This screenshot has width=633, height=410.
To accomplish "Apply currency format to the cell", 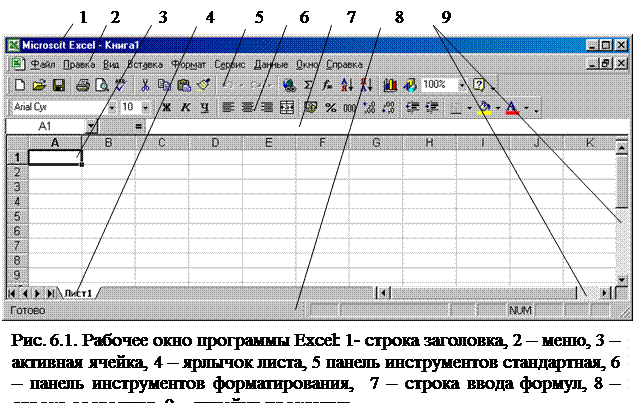I will pos(310,107).
